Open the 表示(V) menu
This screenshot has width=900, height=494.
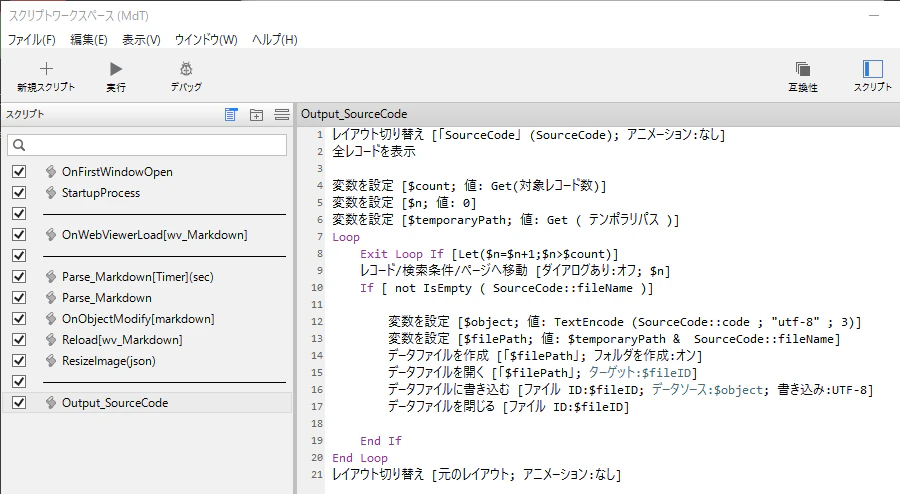coord(141,40)
